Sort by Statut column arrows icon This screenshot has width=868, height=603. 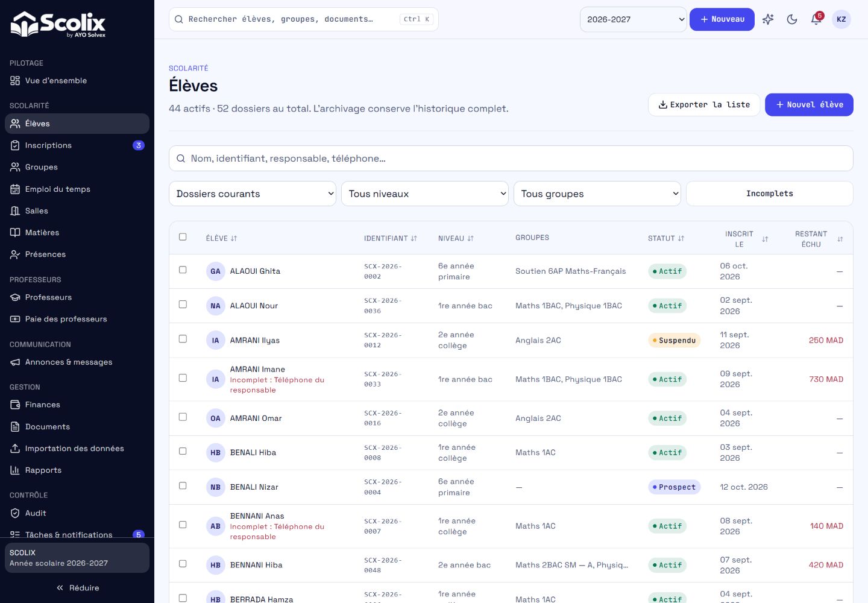(x=681, y=238)
